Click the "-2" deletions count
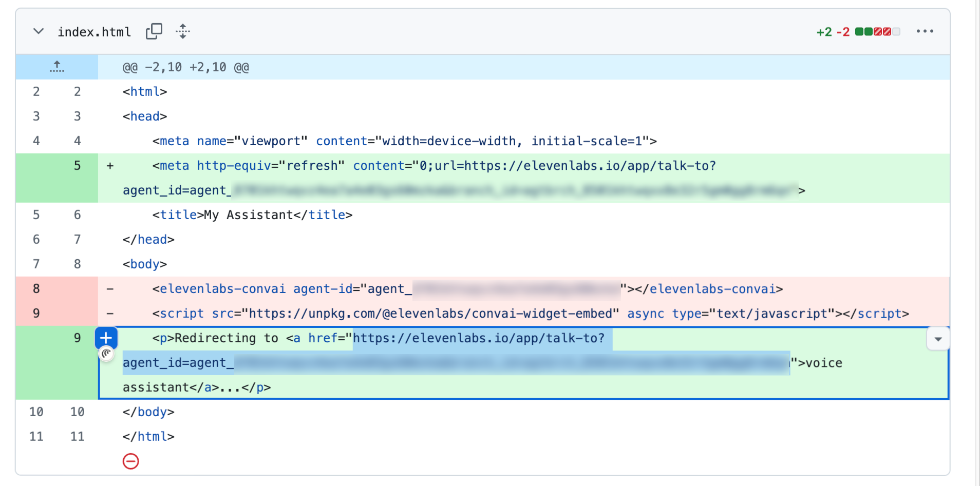This screenshot has width=980, height=486. point(843,32)
